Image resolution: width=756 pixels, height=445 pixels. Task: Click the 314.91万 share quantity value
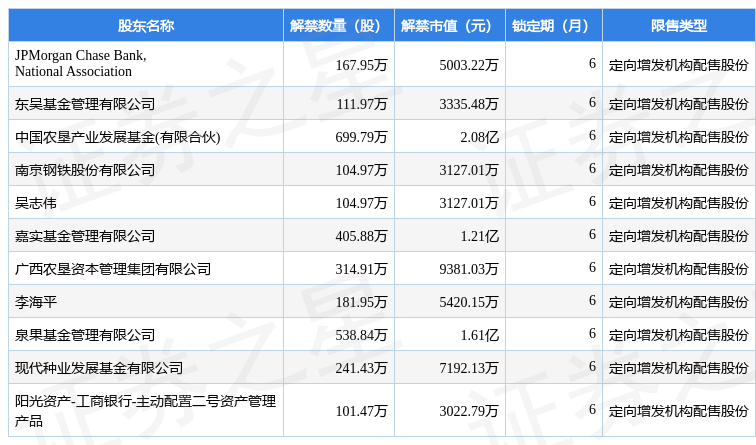tap(362, 269)
